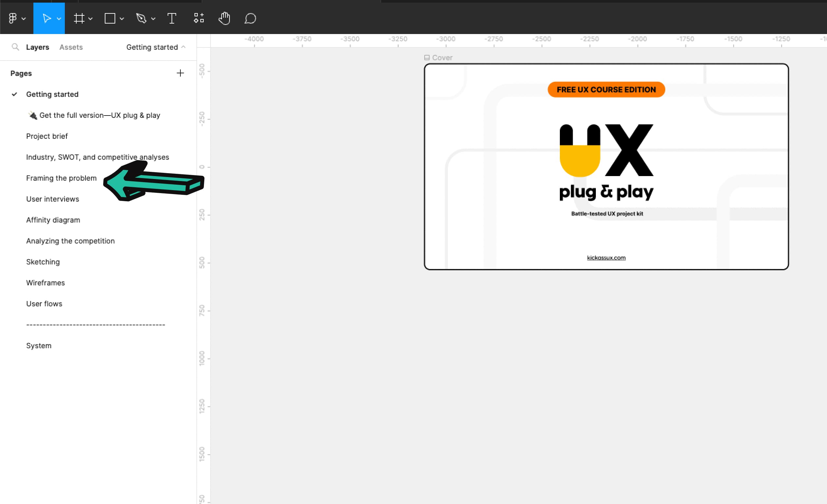Open search in the Layers panel
The width and height of the screenshot is (827, 504).
pos(15,47)
